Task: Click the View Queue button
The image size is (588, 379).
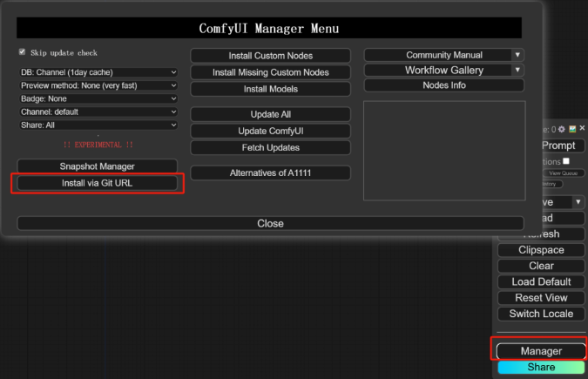Action: 564,173
